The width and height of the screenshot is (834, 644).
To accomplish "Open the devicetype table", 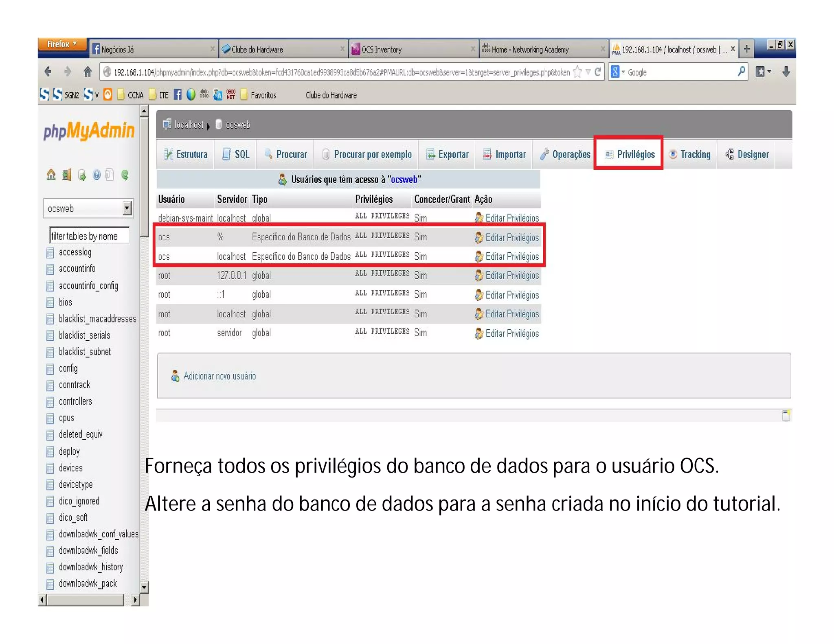I will 76,484.
